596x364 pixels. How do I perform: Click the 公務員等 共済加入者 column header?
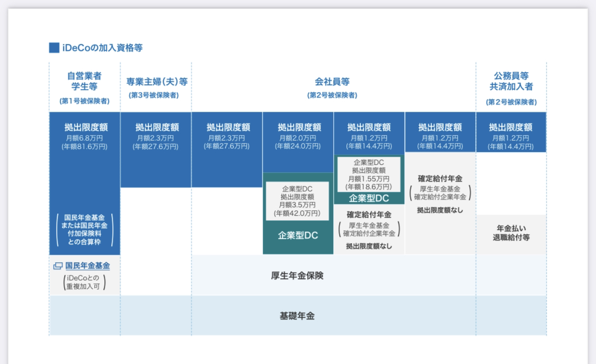point(511,81)
